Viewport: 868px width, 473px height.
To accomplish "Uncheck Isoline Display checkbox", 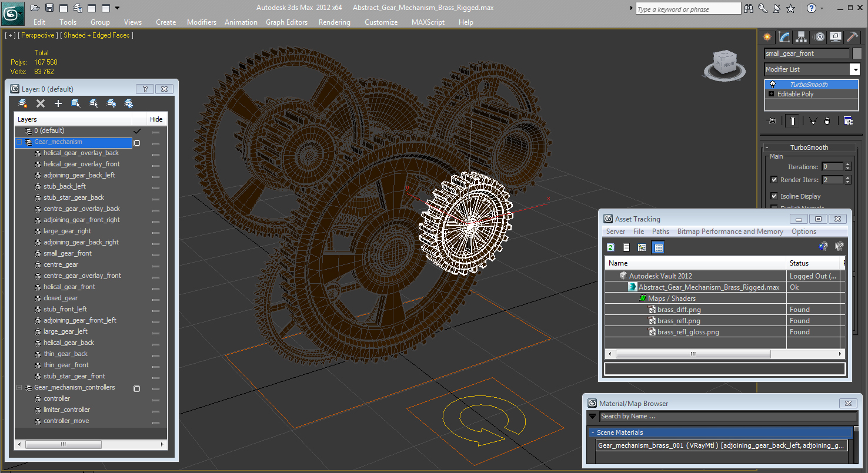I will (x=774, y=196).
